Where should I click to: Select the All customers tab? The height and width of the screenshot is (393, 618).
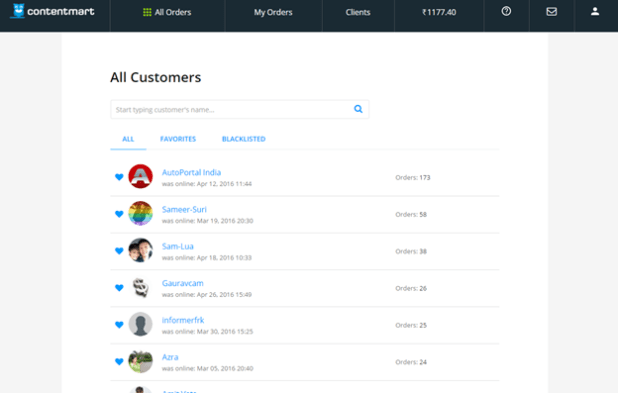(128, 139)
